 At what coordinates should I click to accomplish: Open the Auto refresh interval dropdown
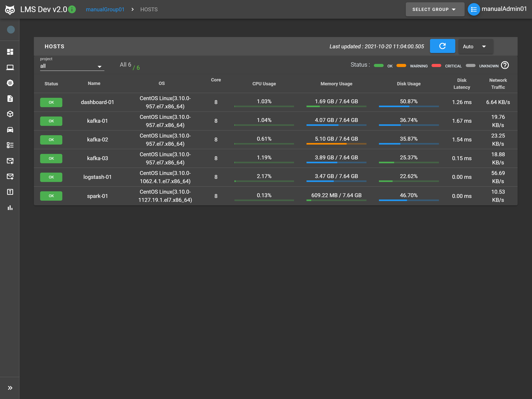pos(475,46)
